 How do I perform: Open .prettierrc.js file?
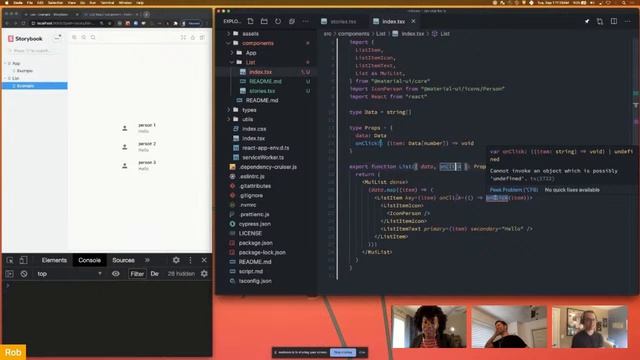point(254,214)
